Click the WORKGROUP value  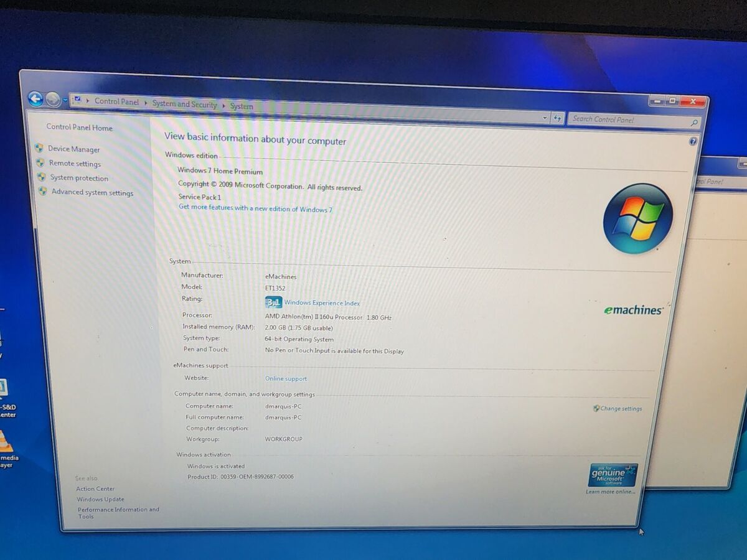pyautogui.click(x=283, y=439)
